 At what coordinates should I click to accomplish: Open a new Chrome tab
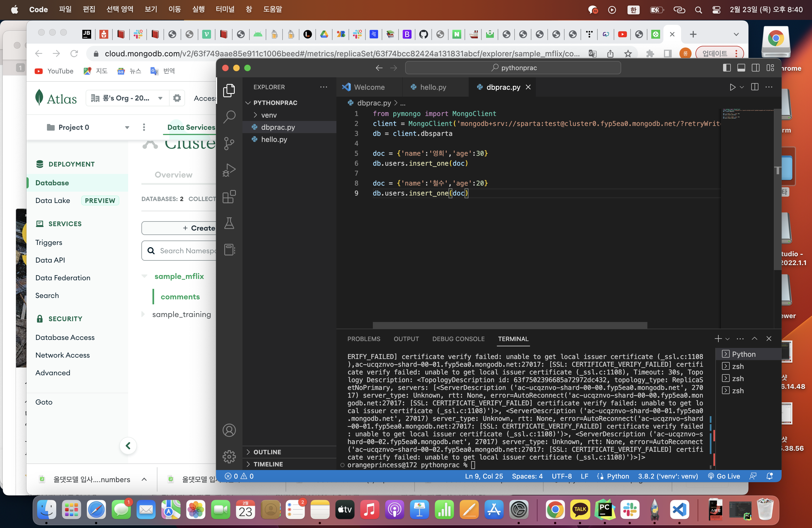pyautogui.click(x=693, y=35)
